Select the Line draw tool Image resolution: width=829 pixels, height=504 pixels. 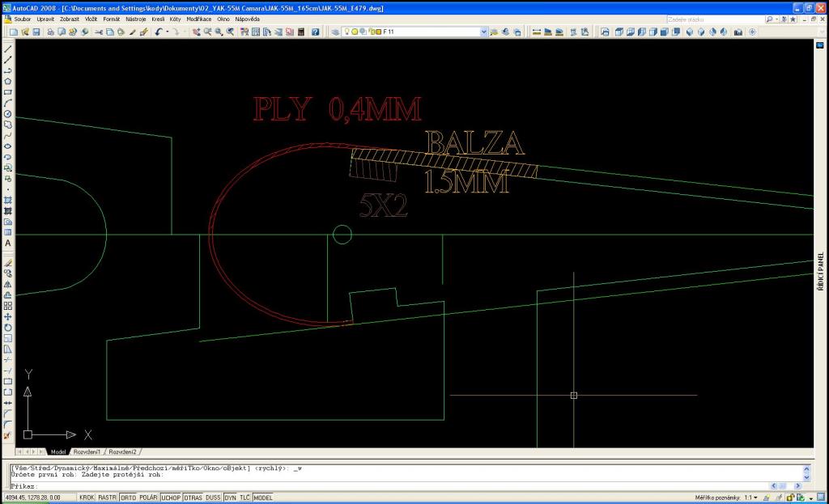(8, 49)
